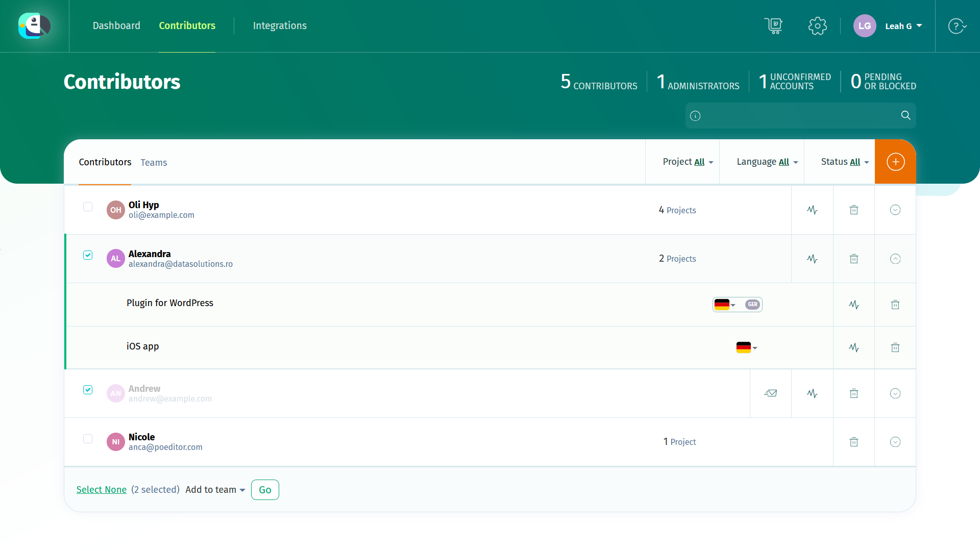Image resolution: width=980 pixels, height=551 pixels.
Task: Switch to the Teams tab
Action: pyautogui.click(x=154, y=162)
